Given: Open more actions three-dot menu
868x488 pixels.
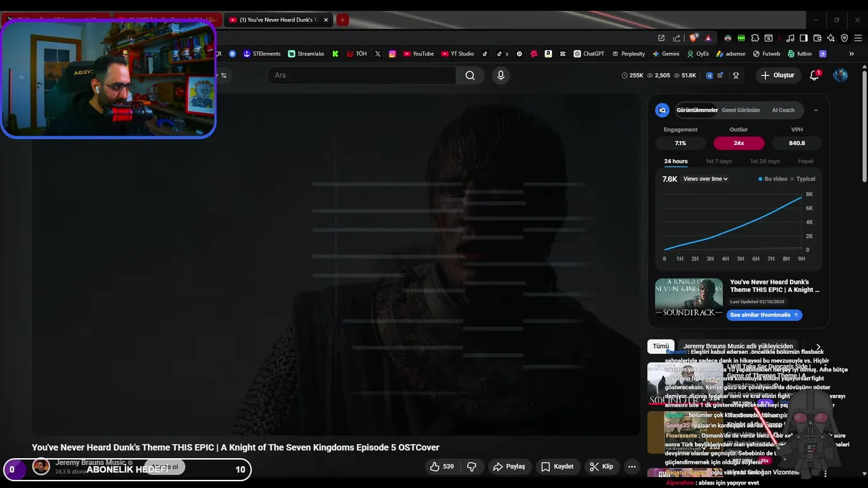Looking at the screenshot, I should point(632,466).
